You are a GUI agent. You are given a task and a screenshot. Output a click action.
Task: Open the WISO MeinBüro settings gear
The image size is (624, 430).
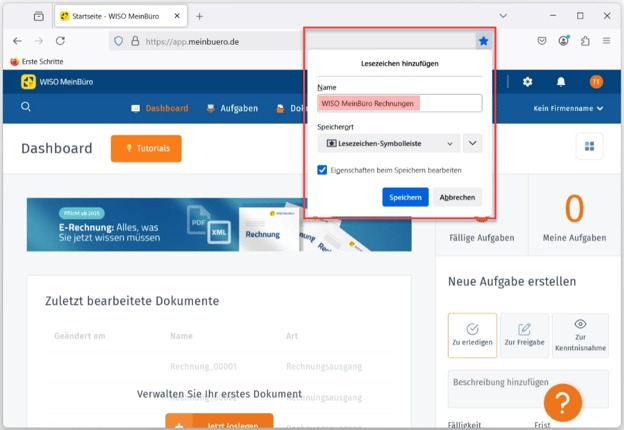(527, 82)
